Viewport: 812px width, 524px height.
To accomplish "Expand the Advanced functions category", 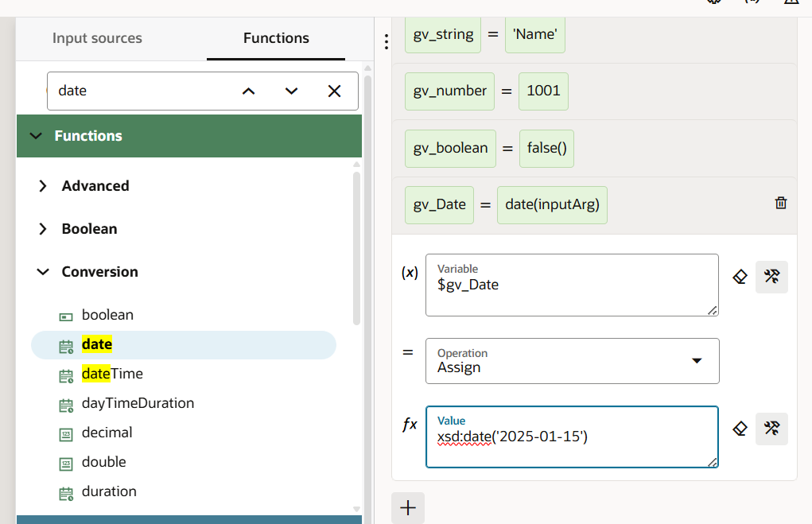I will (43, 186).
